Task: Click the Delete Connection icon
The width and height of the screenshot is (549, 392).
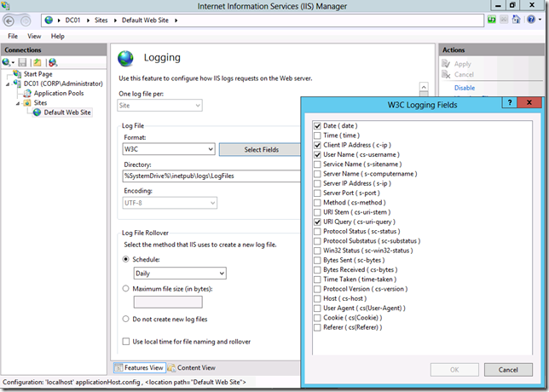Action: pos(53,62)
